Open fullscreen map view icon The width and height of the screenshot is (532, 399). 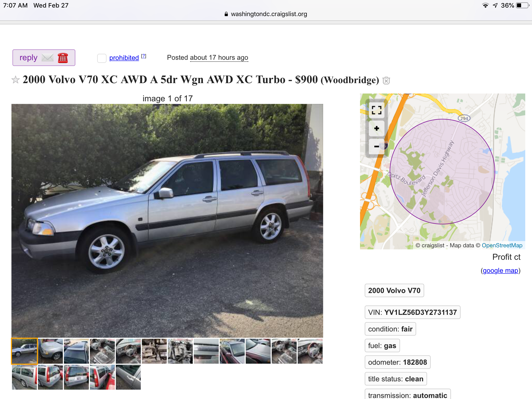pos(376,110)
